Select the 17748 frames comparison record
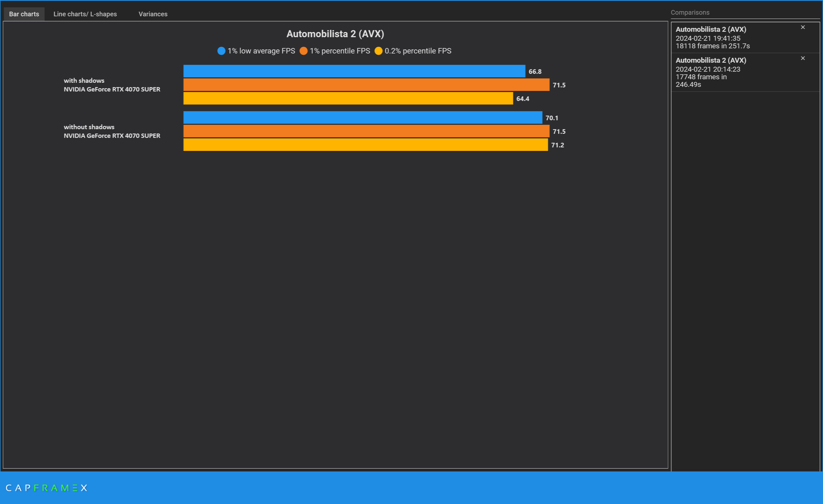This screenshot has width=823, height=504. [745, 72]
